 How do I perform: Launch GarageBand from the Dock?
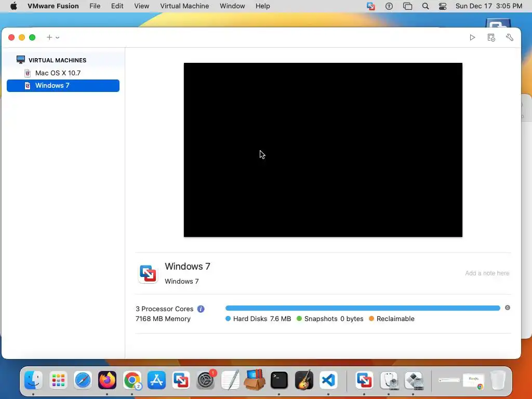pos(304,380)
